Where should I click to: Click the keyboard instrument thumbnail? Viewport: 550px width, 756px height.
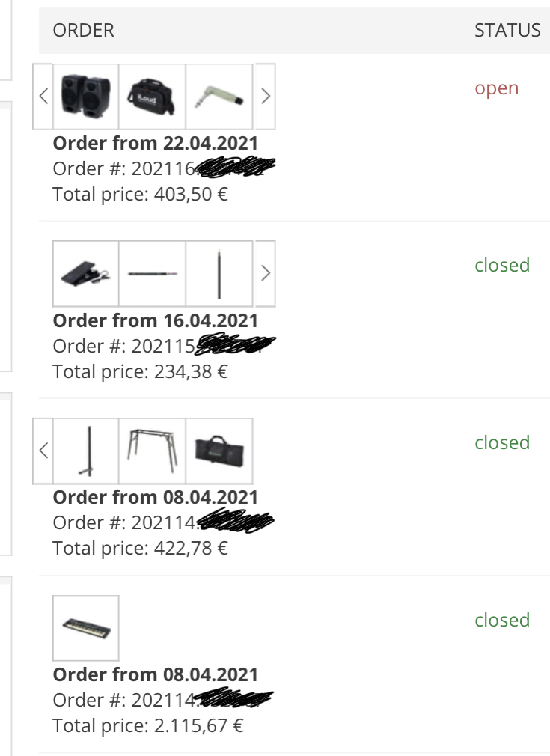pyautogui.click(x=85, y=628)
